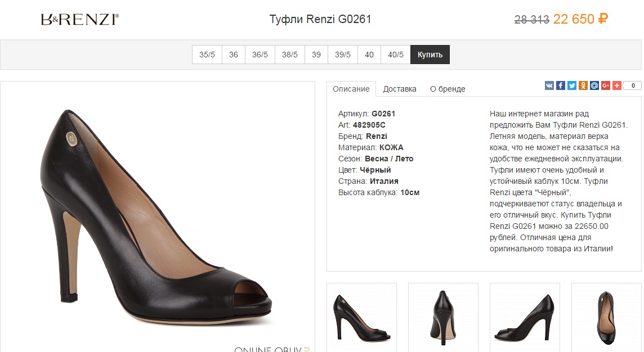
Task: Open the Описание tab
Action: tap(351, 89)
